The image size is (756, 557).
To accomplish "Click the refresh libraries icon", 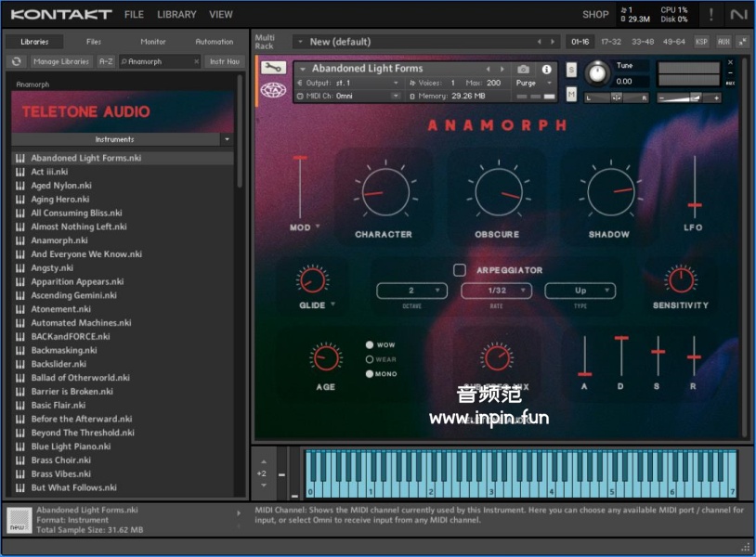I will pyautogui.click(x=16, y=61).
